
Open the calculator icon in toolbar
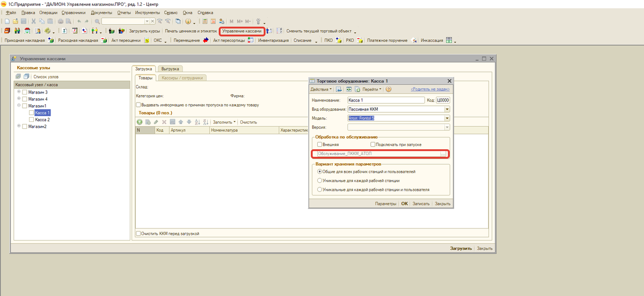(x=204, y=21)
